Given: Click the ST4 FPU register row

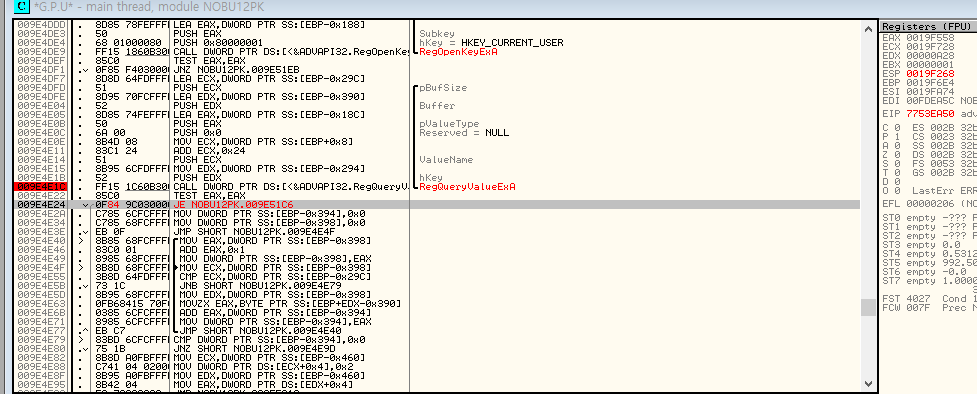Looking at the screenshot, I should pos(929,254).
